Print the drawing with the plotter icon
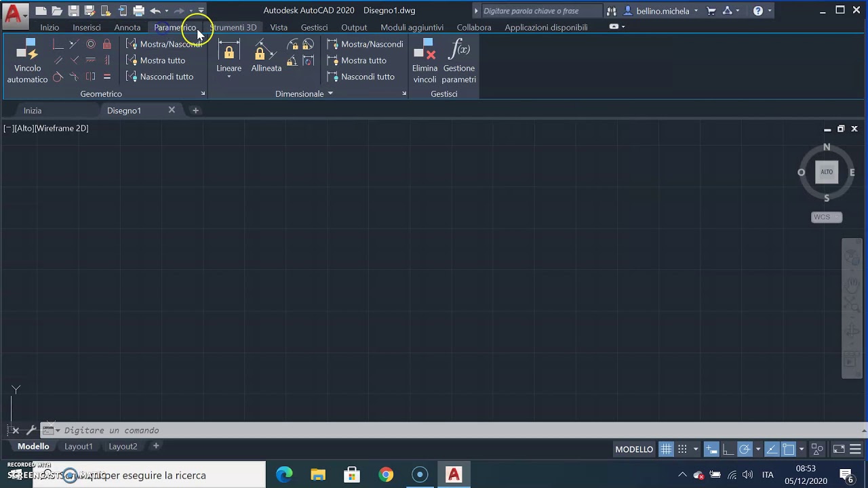Screen dimensions: 868x488 pyautogui.click(x=138, y=11)
